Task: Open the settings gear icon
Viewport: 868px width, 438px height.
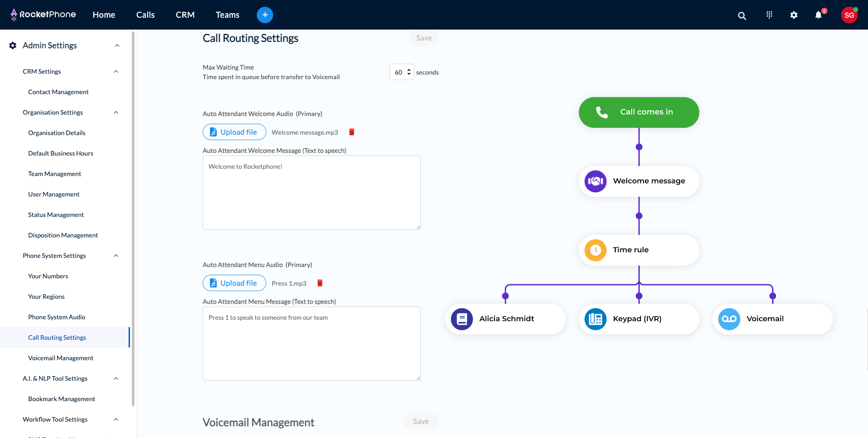Action: point(794,15)
